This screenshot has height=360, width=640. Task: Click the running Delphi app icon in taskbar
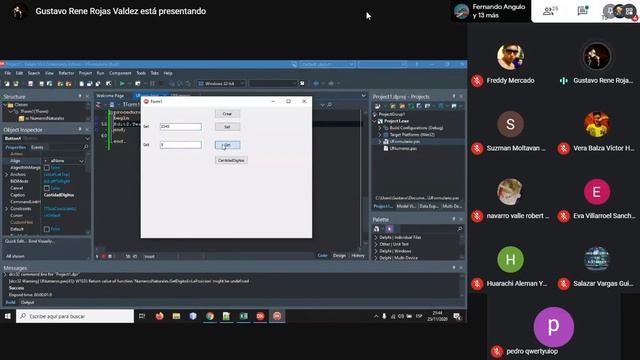[277, 316]
